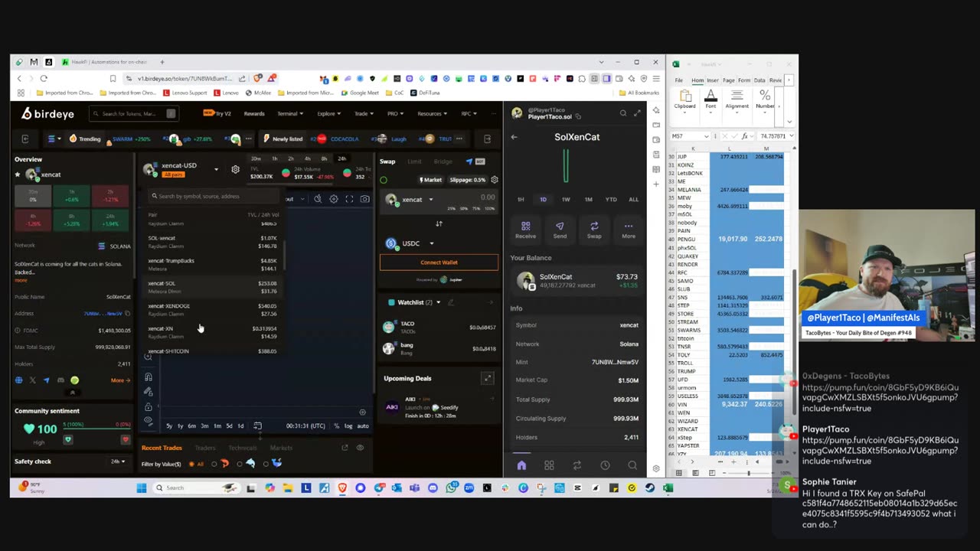980x551 pixels.
Task: Open Rewards link in Birdeye header
Action: (254, 113)
